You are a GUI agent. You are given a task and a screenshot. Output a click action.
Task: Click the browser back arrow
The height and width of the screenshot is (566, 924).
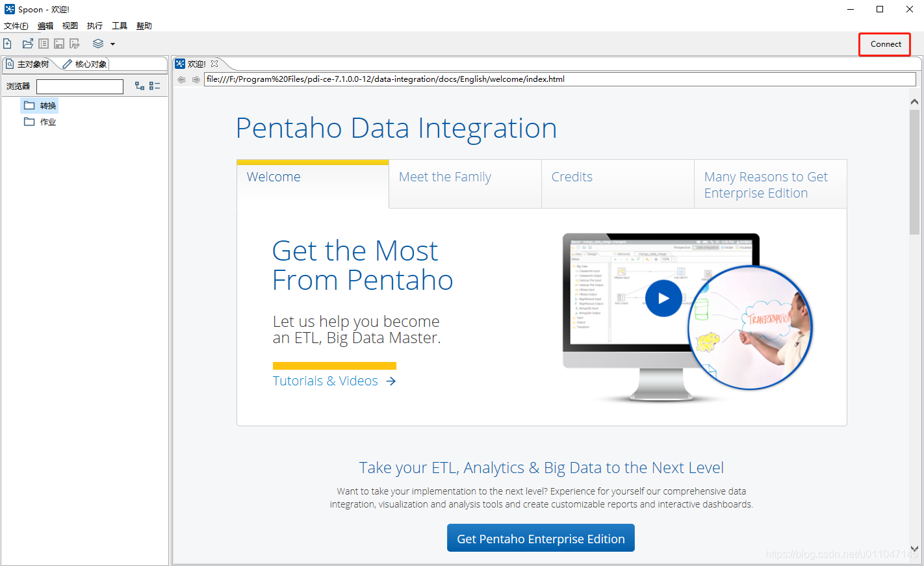pyautogui.click(x=181, y=79)
